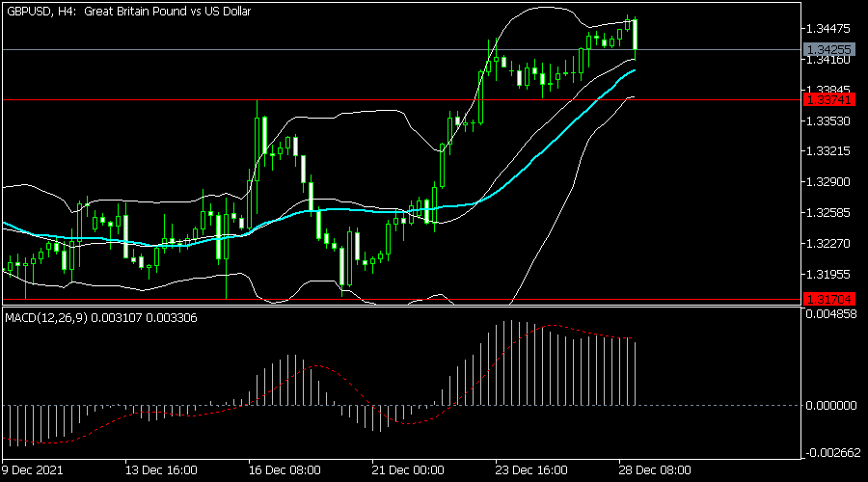Click the 1.31955 price scale value
This screenshot has width=868, height=482.
[x=828, y=275]
